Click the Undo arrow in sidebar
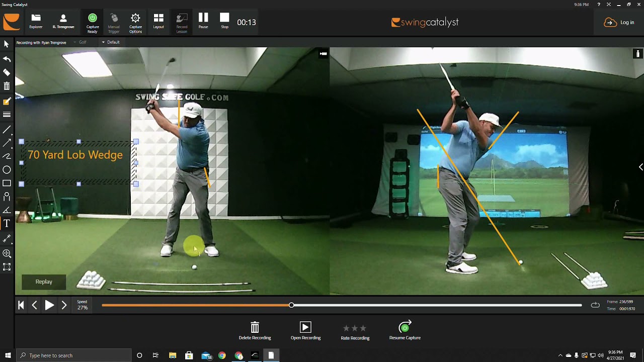644x362 pixels. [x=7, y=59]
